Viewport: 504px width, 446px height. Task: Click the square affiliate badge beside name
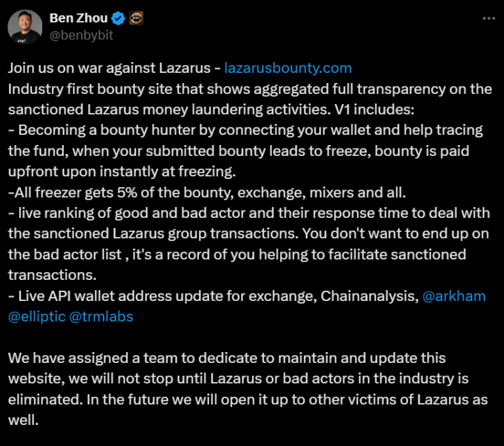(x=136, y=18)
